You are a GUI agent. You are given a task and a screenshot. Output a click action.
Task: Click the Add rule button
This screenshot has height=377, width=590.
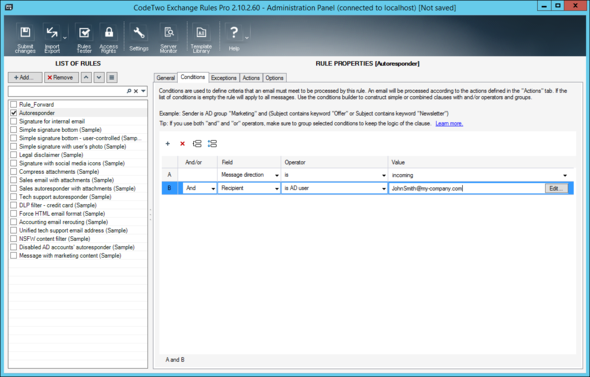pyautogui.click(x=25, y=78)
